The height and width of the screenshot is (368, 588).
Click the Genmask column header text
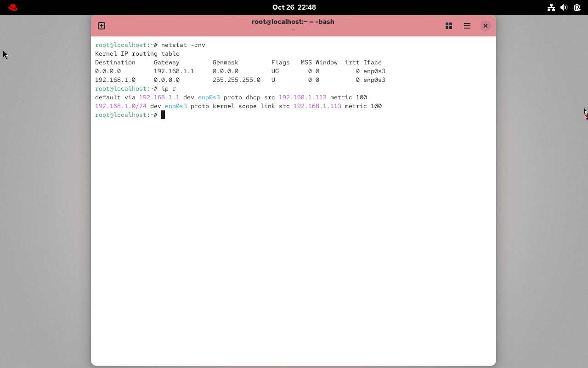click(225, 62)
